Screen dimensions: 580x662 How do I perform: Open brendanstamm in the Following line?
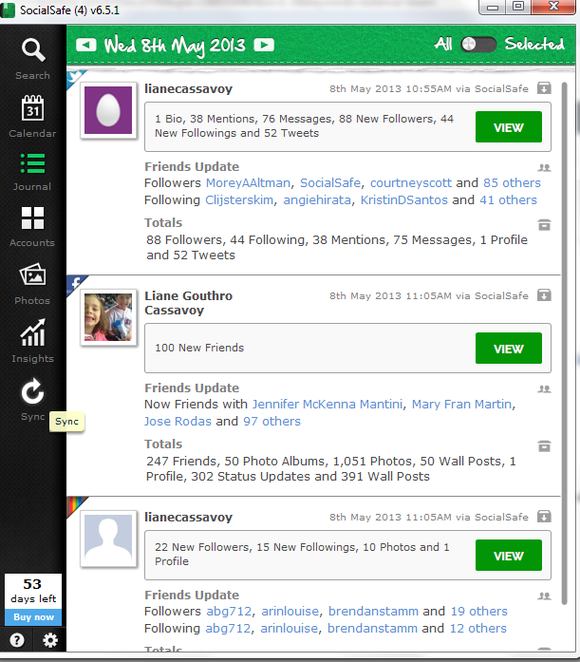pyautogui.click(x=372, y=628)
